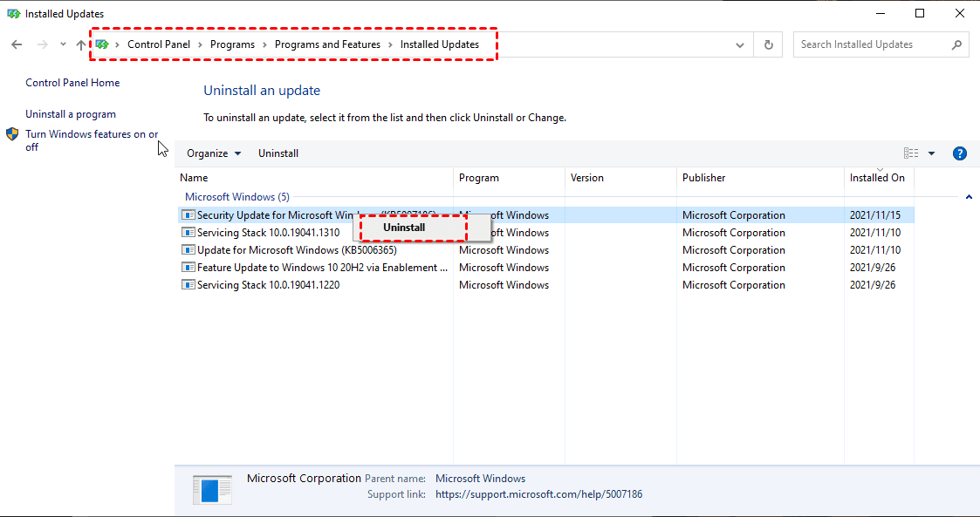Screen dimensions: 980x517
Task: Click icon beside Servicing Stack 10.0.19041.1220
Action: 188,285
